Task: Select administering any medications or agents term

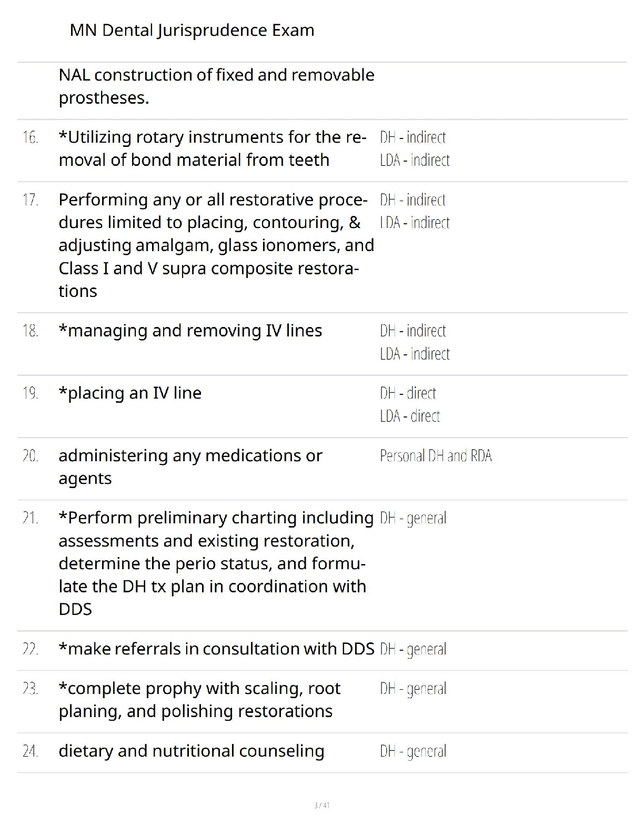Action: (x=190, y=467)
